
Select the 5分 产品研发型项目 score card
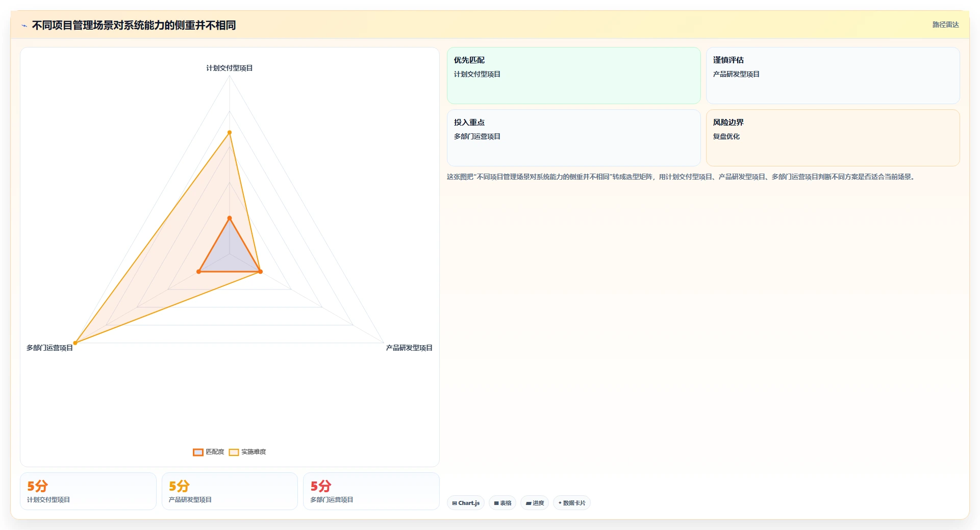click(x=230, y=491)
